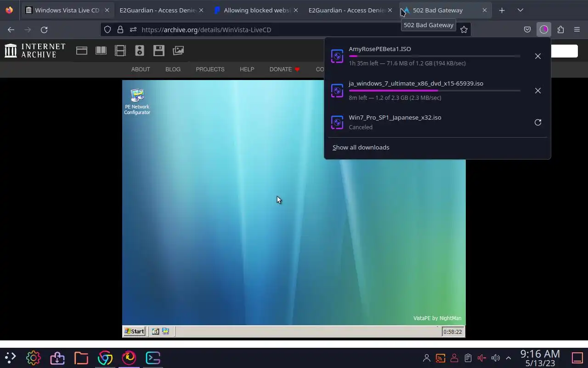Click the tracking protection shield icon
The image size is (588, 368).
[107, 29]
